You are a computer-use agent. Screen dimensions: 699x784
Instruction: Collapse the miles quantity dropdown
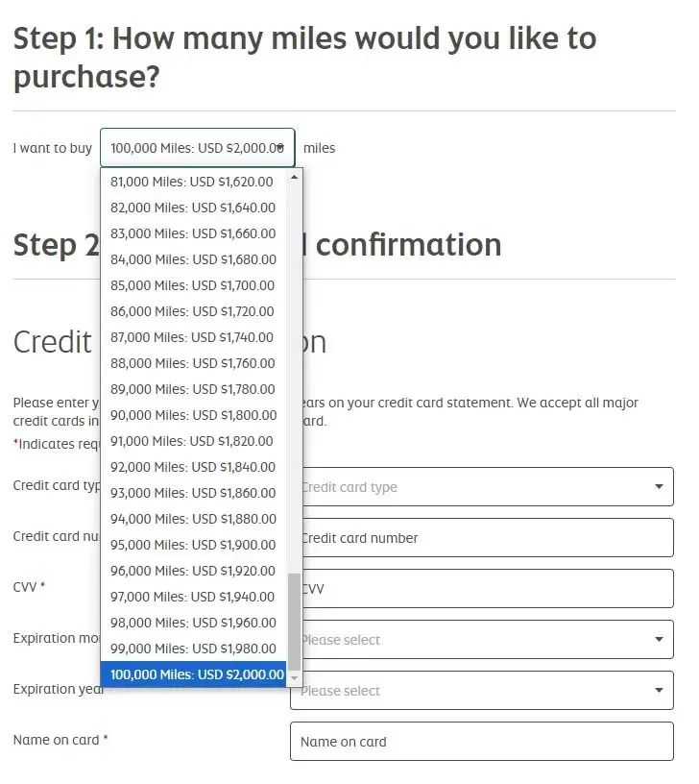[197, 148]
